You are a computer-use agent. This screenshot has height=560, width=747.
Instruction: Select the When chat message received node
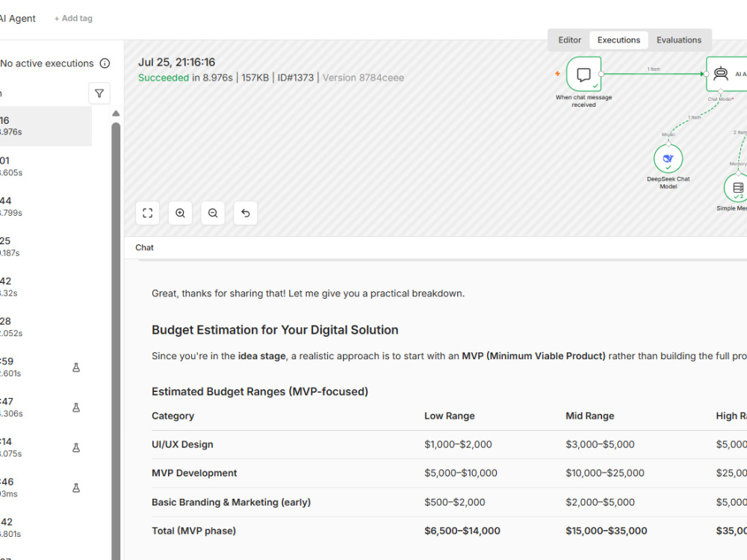[x=583, y=74]
